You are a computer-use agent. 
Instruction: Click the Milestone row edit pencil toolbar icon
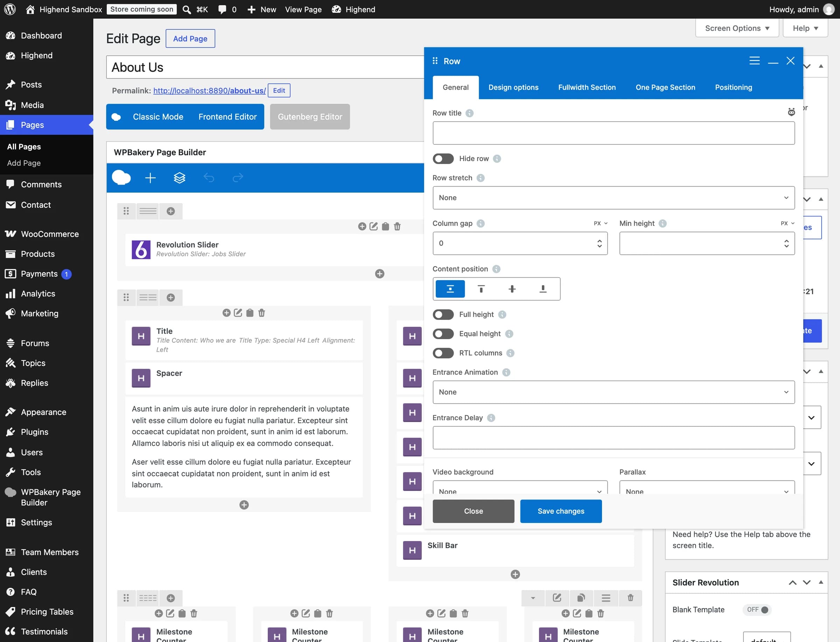557,598
